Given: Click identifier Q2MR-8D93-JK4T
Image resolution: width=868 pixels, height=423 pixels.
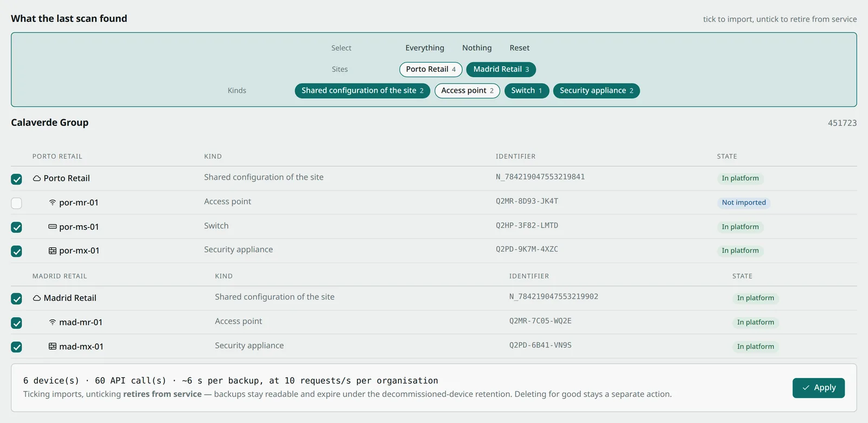Looking at the screenshot, I should click(527, 201).
